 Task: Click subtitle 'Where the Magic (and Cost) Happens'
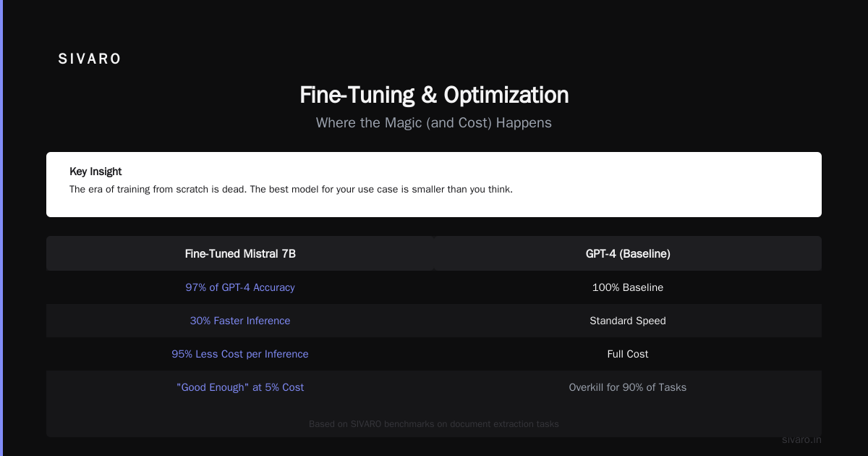click(434, 123)
